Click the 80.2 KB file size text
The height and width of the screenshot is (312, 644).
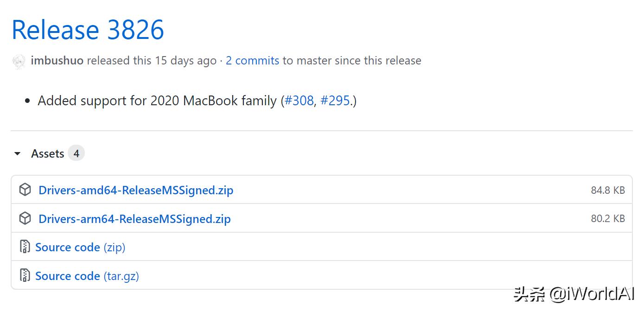(x=607, y=218)
